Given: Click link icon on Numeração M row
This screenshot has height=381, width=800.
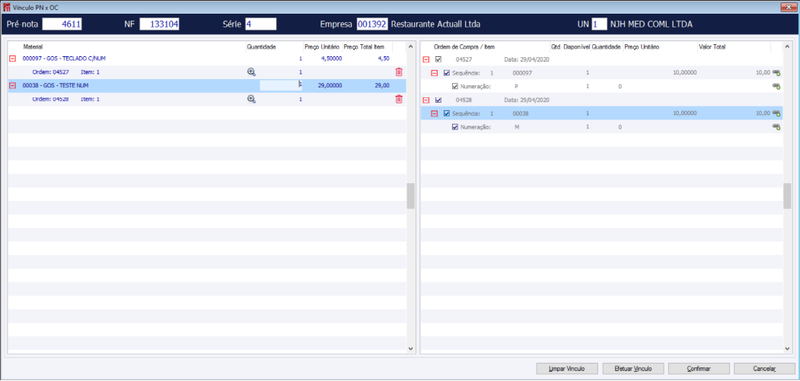Looking at the screenshot, I should [777, 127].
